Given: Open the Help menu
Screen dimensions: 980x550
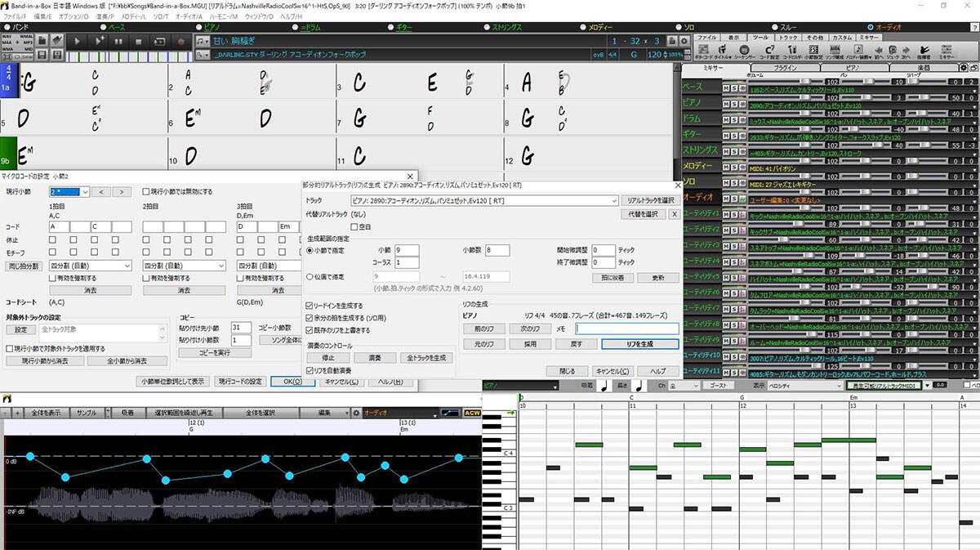Looking at the screenshot, I should [291, 16].
